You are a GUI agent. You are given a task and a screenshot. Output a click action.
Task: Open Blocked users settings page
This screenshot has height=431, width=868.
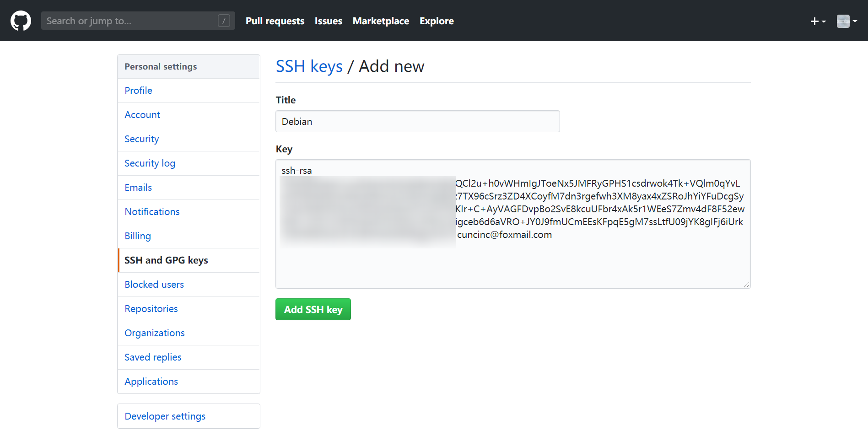pos(154,285)
